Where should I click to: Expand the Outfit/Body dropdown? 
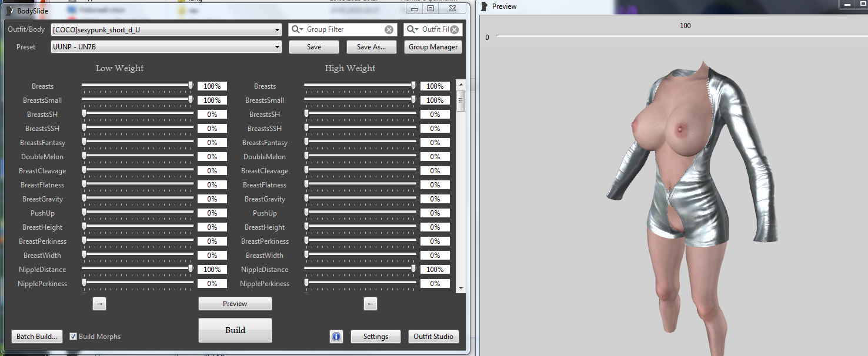[x=278, y=30]
